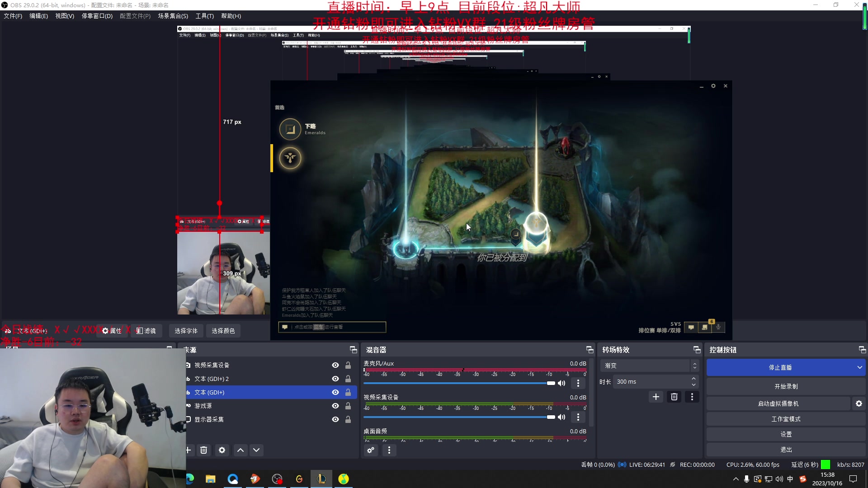Screen dimensions: 868x488
Task: Open the 工具(T) menu
Action: click(x=205, y=16)
